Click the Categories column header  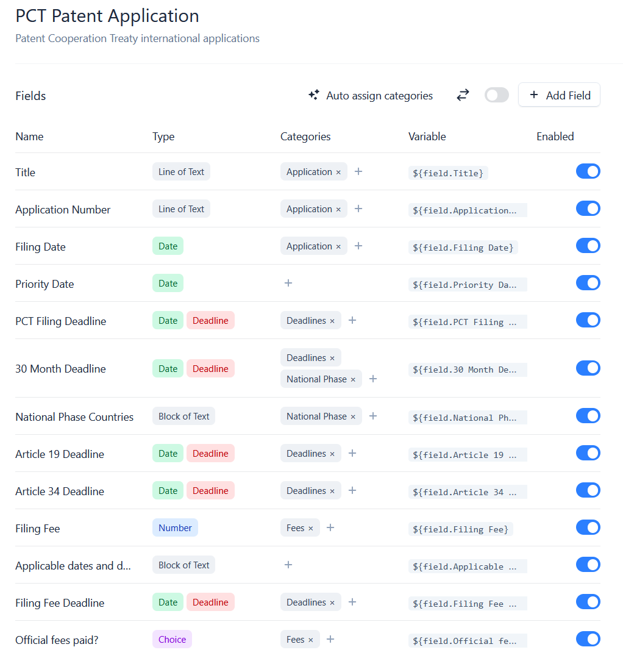coord(305,137)
